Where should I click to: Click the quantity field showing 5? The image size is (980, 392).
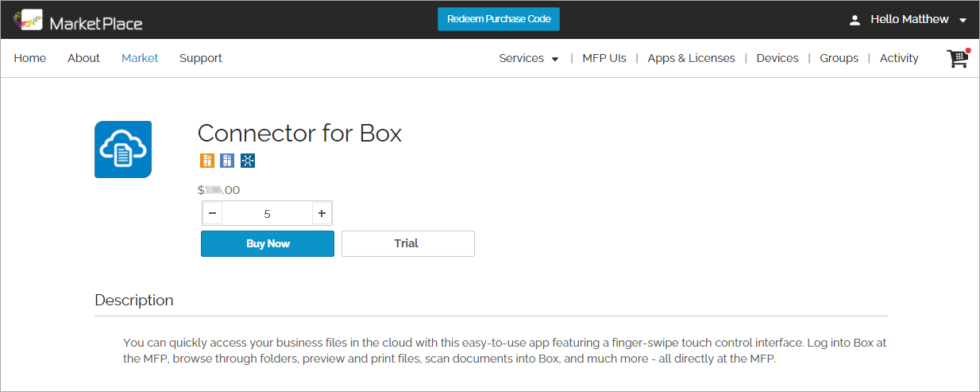pyautogui.click(x=267, y=213)
